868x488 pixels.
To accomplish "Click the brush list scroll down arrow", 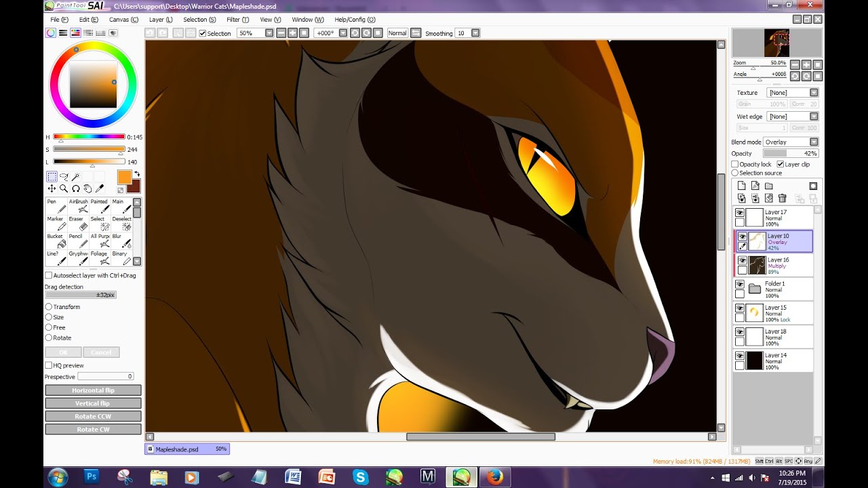I will click(x=137, y=261).
